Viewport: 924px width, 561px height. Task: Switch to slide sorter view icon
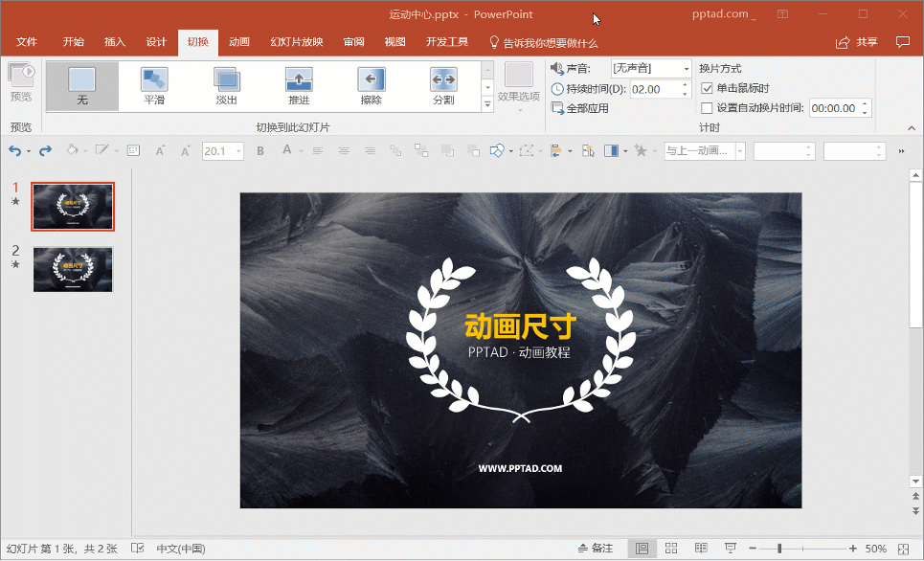[x=670, y=549]
